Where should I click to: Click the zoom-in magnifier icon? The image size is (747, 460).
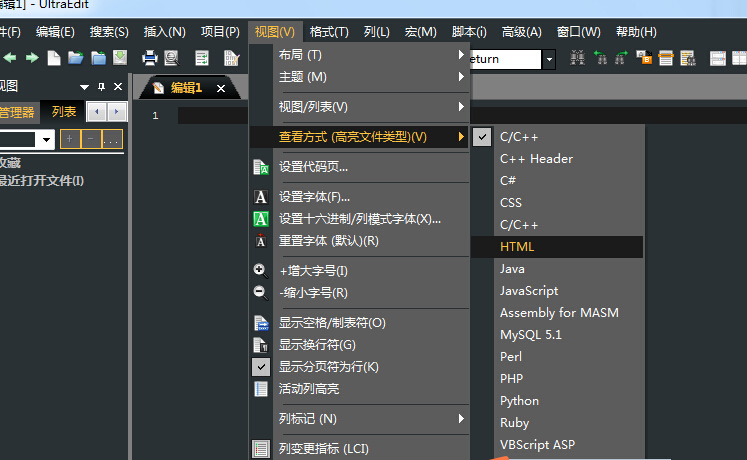(261, 270)
